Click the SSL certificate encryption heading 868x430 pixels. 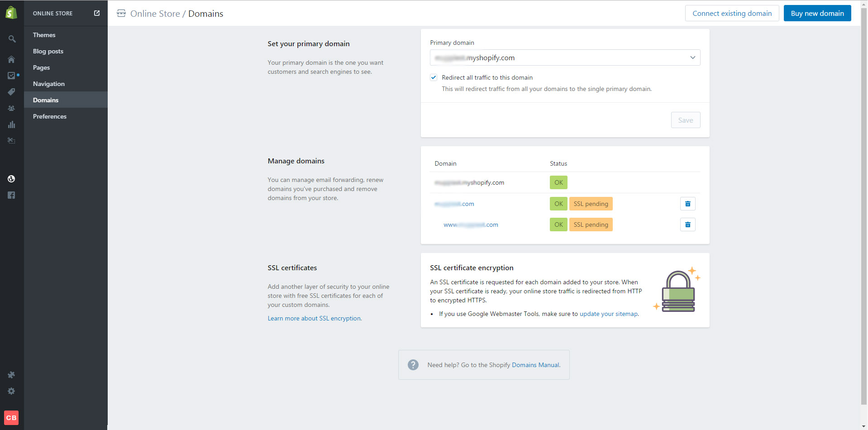coord(472,268)
